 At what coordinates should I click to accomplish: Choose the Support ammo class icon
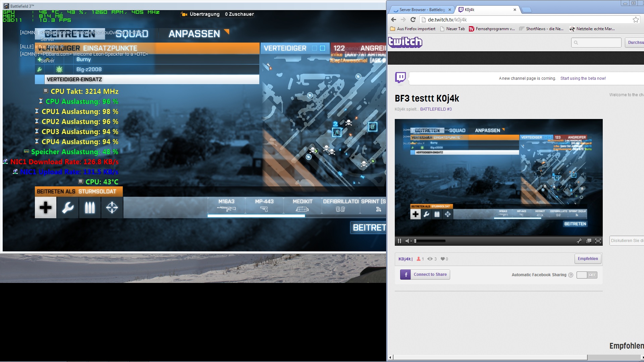pos(90,207)
